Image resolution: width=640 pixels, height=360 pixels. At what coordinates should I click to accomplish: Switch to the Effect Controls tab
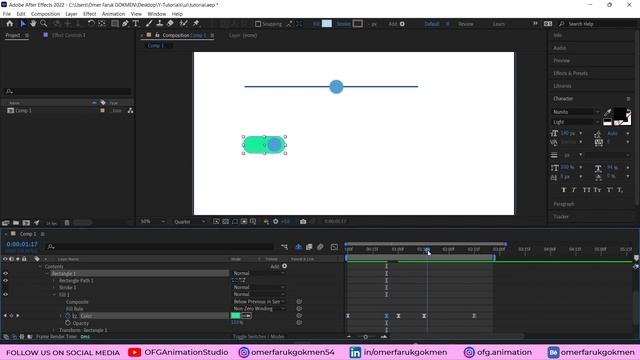[69, 35]
